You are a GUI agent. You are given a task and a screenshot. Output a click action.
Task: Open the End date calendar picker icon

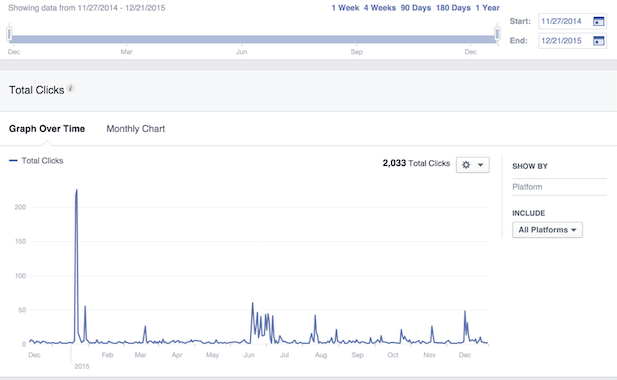(598, 41)
